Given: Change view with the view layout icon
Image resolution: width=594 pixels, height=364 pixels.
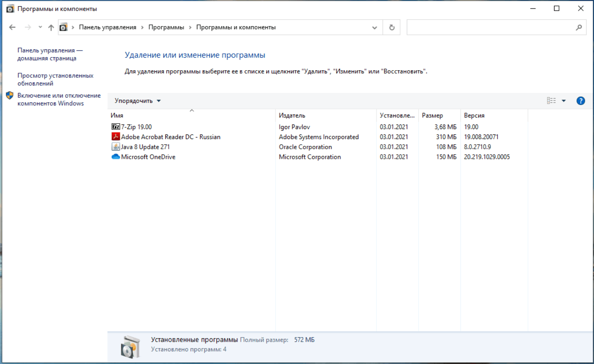Looking at the screenshot, I should [x=551, y=100].
